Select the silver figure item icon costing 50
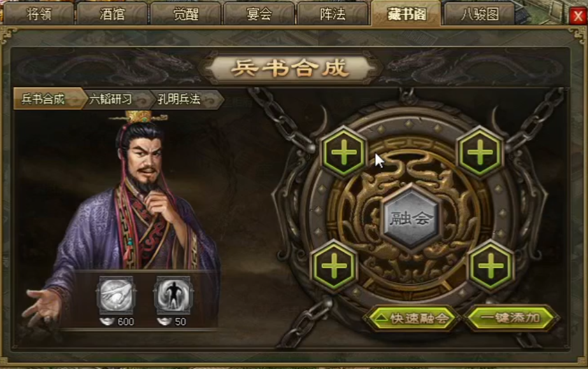 (173, 295)
